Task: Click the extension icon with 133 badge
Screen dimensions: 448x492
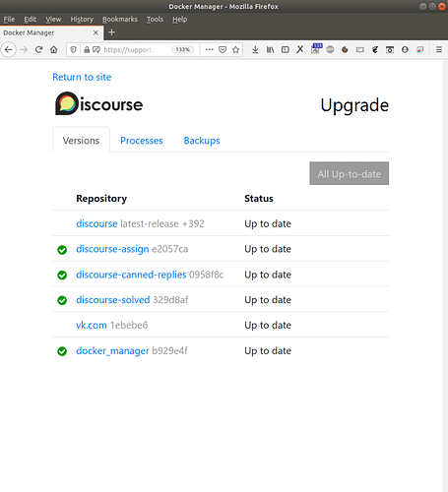Action: click(316, 48)
